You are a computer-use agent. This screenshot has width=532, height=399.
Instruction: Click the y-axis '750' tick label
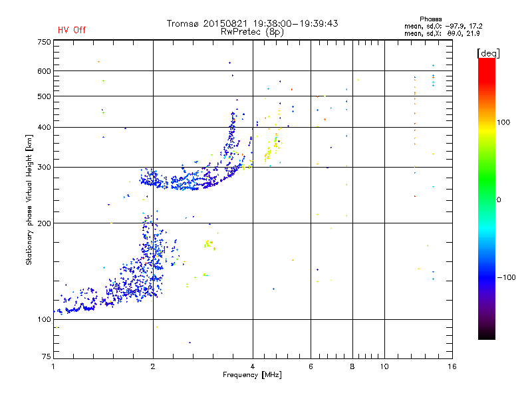[x=44, y=43]
